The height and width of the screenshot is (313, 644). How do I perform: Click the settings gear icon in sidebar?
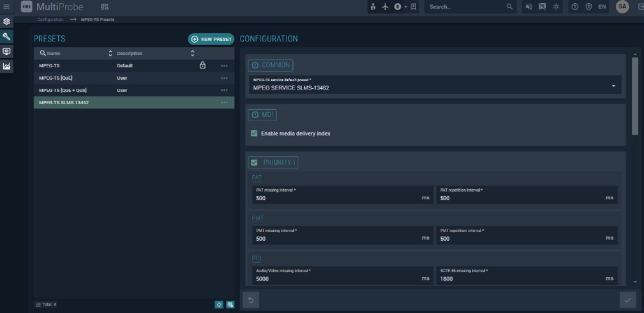coord(7,22)
